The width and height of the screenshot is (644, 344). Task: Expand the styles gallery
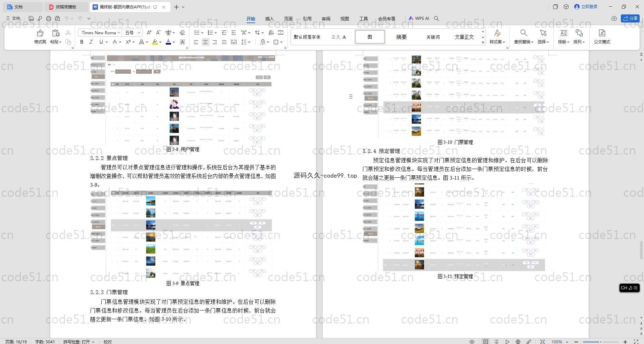(483, 42)
